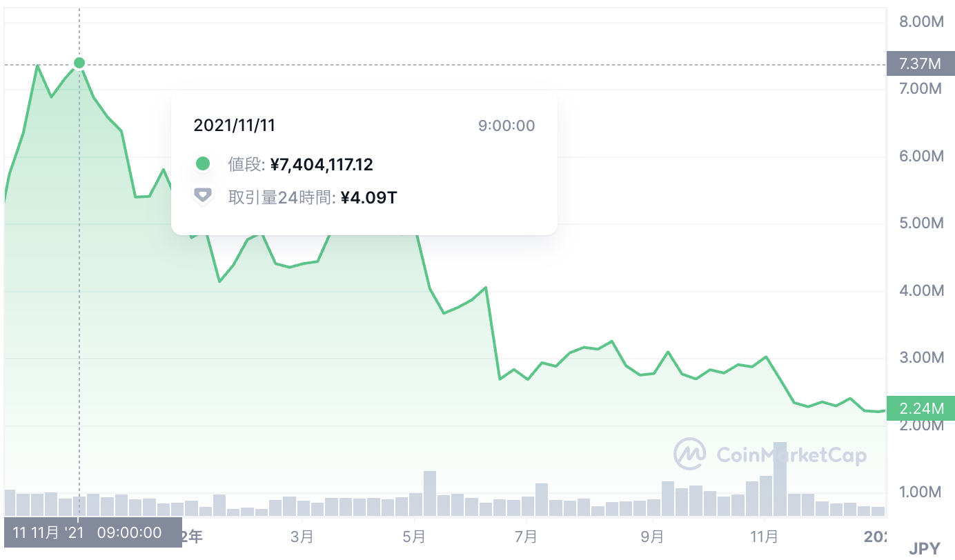Click the 5月 label on time axis
Screen dimensions: 955x560
[414, 536]
